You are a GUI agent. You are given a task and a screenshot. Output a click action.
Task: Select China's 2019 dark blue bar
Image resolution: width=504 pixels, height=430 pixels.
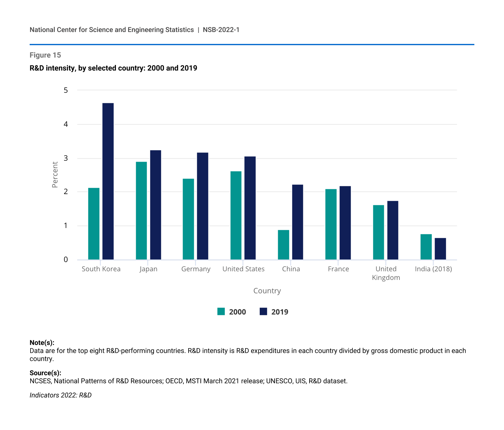(298, 222)
